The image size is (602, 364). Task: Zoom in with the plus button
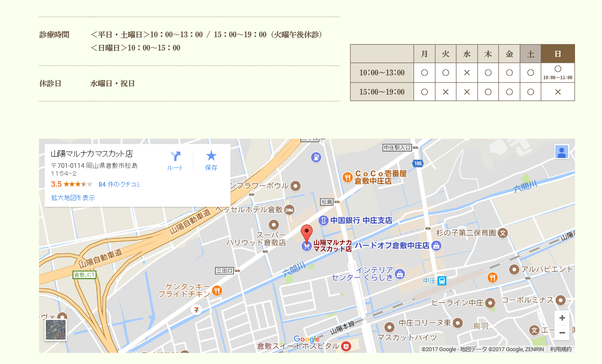[562, 318]
